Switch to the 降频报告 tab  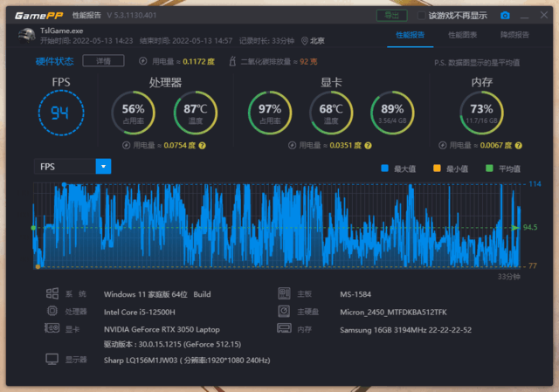click(514, 35)
